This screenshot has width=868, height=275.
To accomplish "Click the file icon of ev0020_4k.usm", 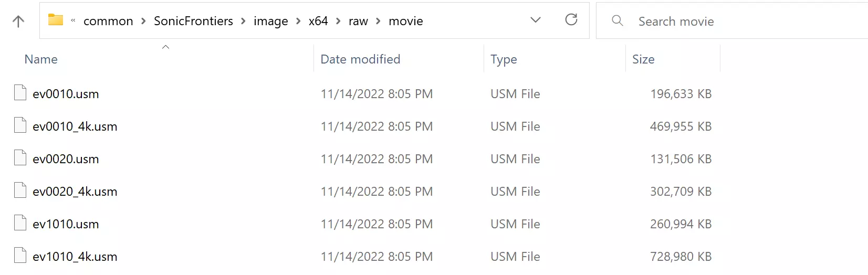I will click(x=20, y=191).
